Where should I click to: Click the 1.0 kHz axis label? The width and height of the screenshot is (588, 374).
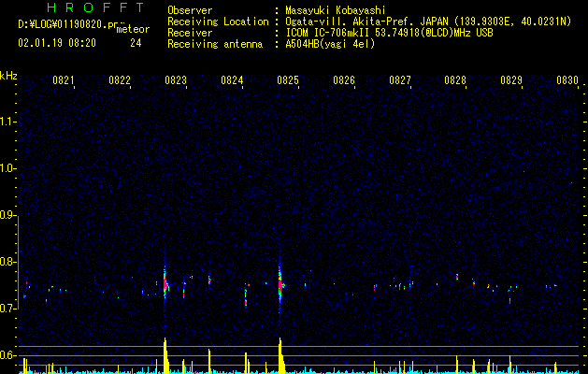point(7,168)
